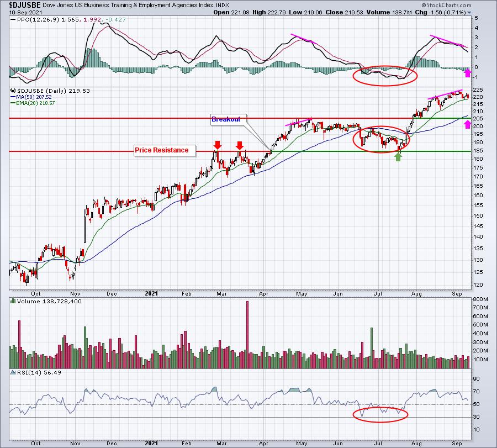Click the tall March volume spike bar

pyautogui.click(x=247, y=335)
